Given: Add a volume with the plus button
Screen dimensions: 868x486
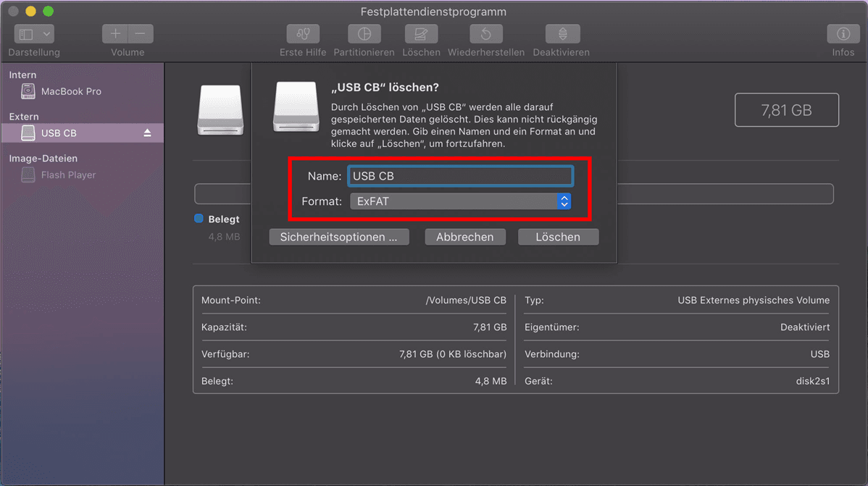Looking at the screenshot, I should tap(115, 34).
